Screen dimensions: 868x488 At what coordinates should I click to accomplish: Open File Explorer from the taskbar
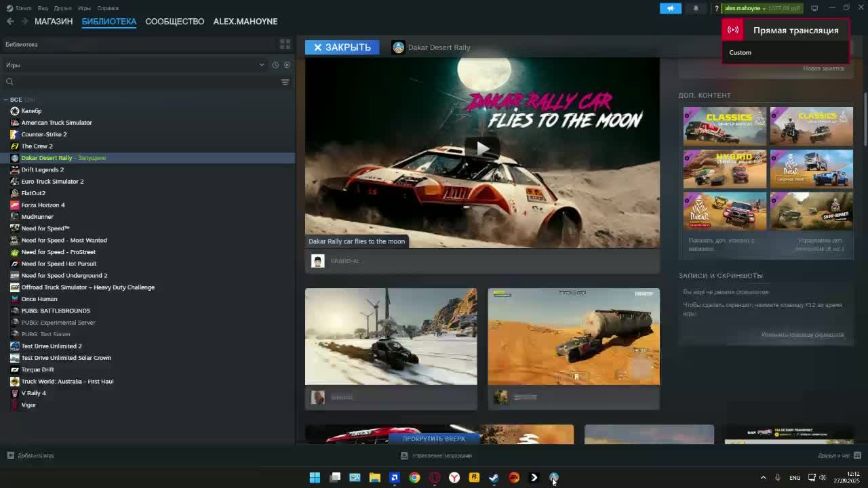[374, 478]
